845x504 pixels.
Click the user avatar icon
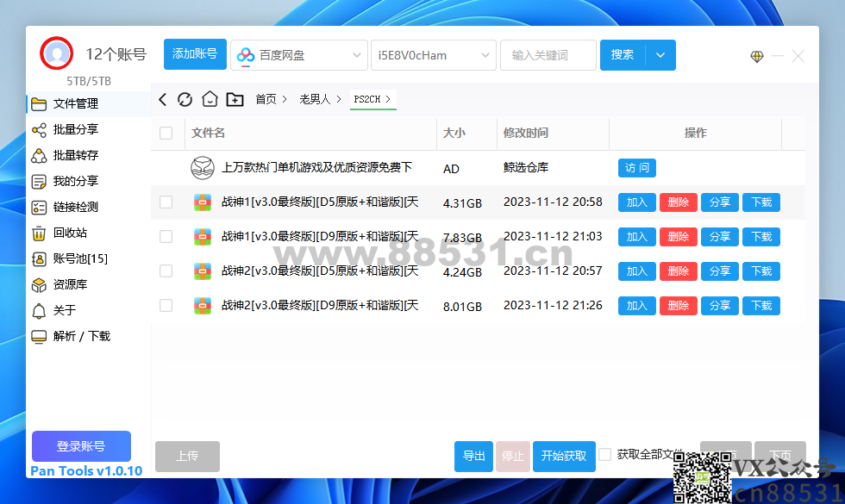coord(57,53)
